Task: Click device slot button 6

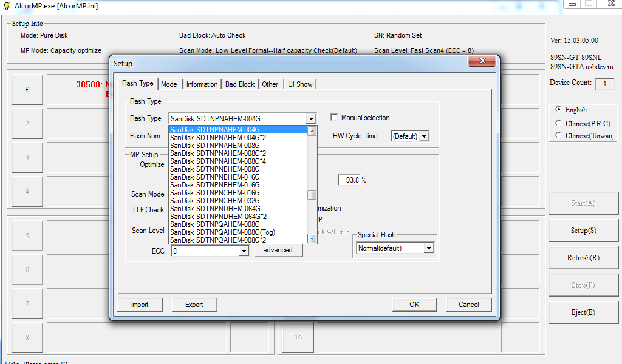Action: point(27,270)
